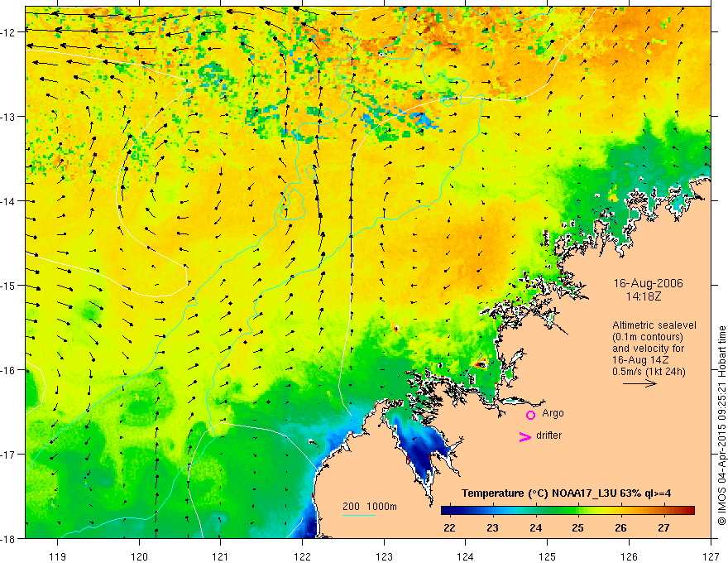This screenshot has width=728, height=563.
Task: Click the '200 1000m' depth contour label
Action: point(370,507)
